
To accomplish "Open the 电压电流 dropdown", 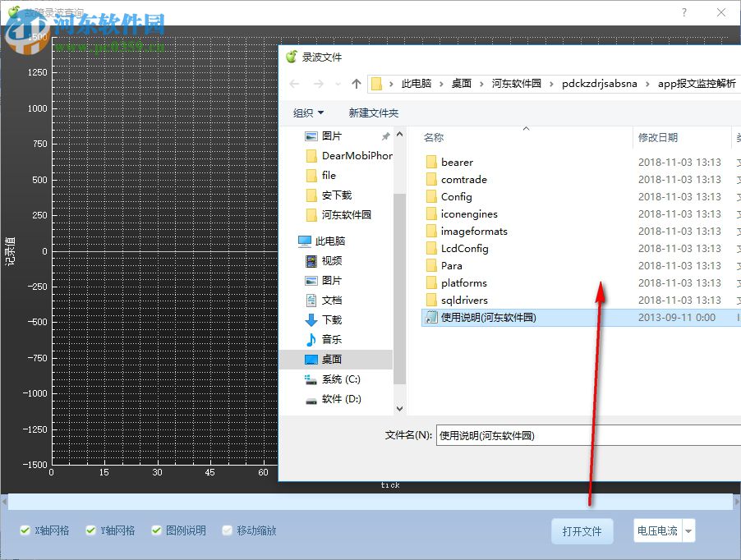I will (688, 531).
